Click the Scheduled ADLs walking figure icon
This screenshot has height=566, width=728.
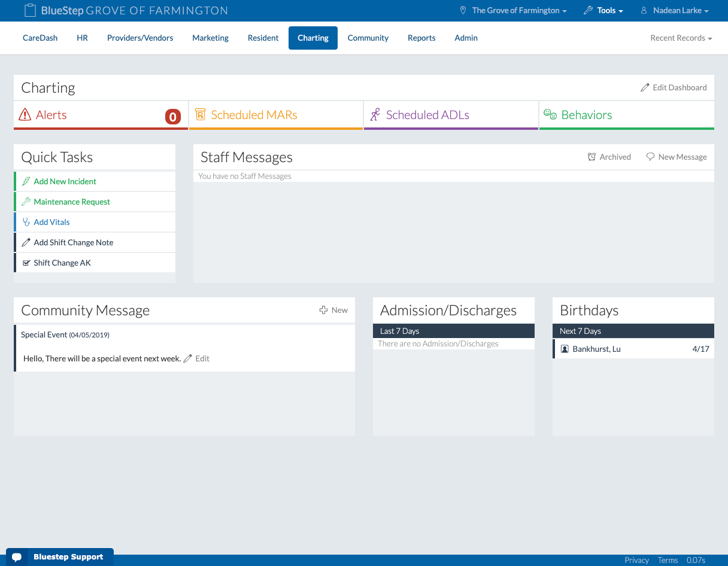click(x=375, y=114)
